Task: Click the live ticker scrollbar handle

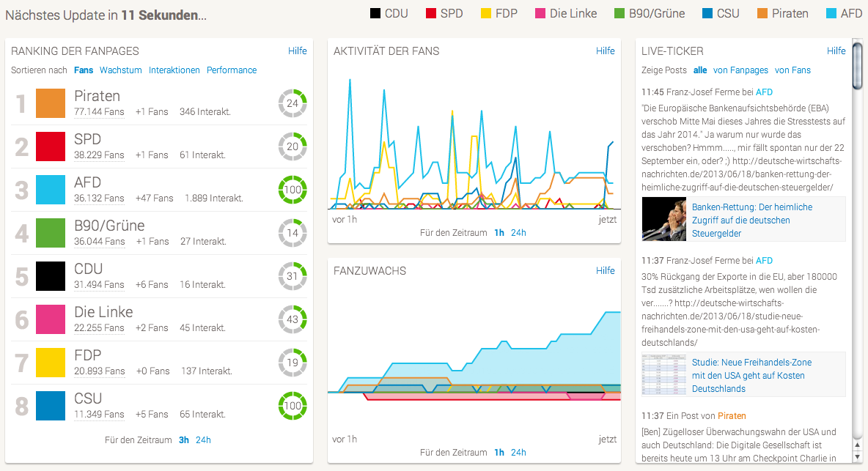Action: (858, 65)
